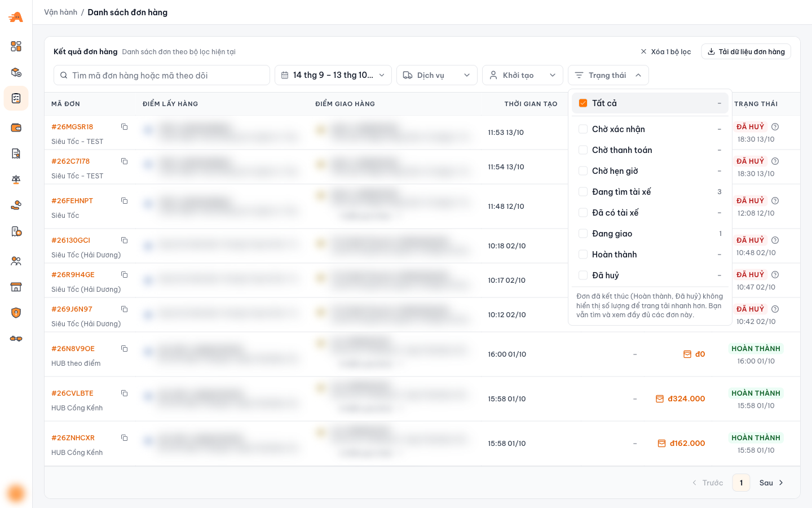Open order link #262C7I78
Viewport: 812px width, 508px height.
(x=70, y=161)
